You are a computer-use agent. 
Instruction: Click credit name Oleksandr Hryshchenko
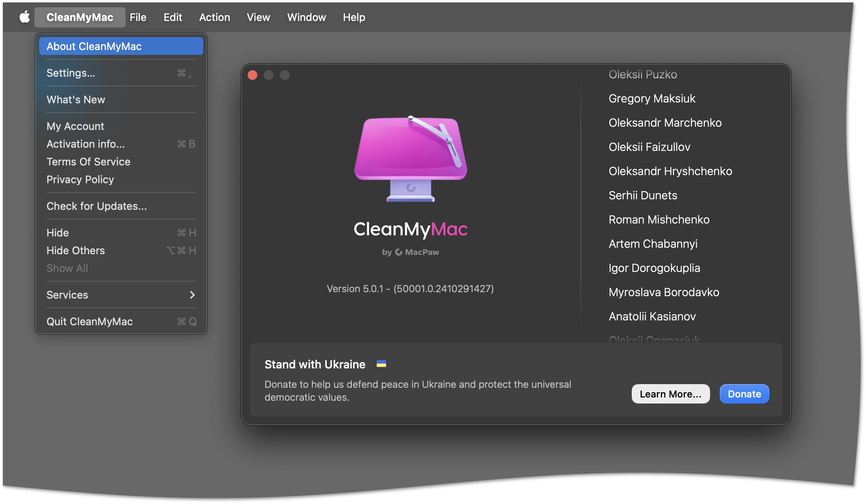click(x=670, y=171)
